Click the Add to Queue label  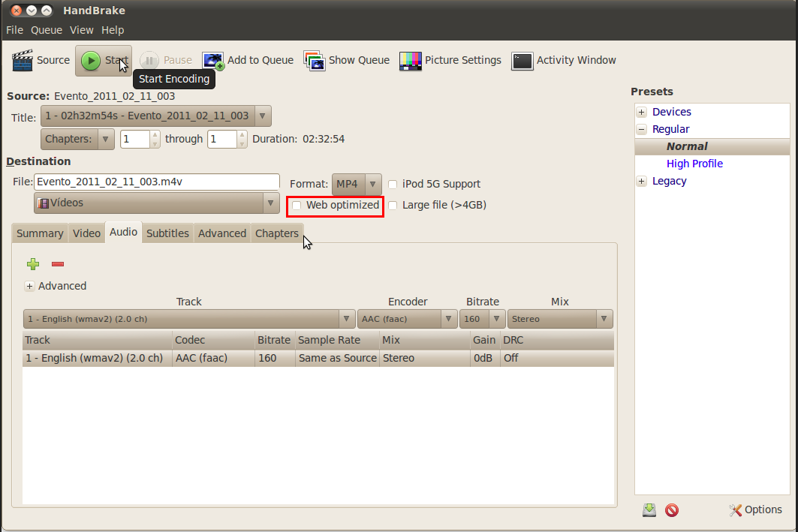click(x=260, y=60)
